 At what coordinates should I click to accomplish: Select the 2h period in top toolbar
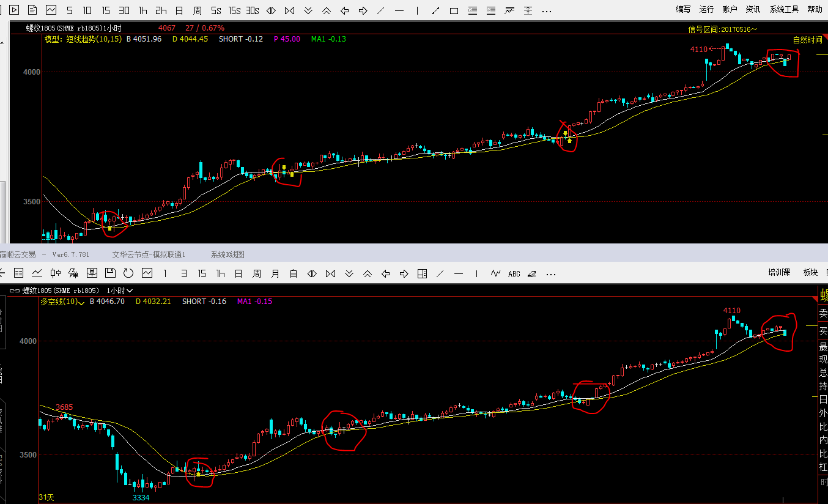[161, 10]
